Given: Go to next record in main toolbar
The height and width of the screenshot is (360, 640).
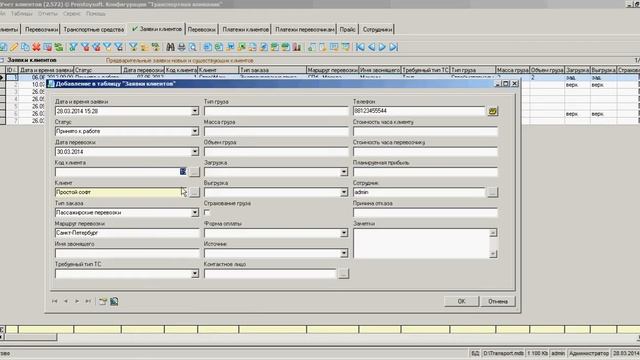Looking at the screenshot, I should pos(382,47).
